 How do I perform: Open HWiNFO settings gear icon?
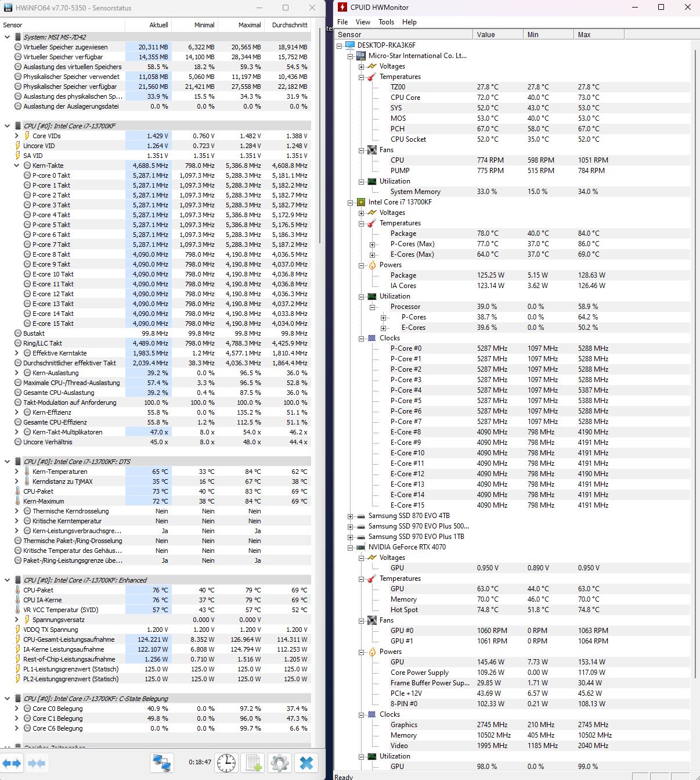coord(280,763)
